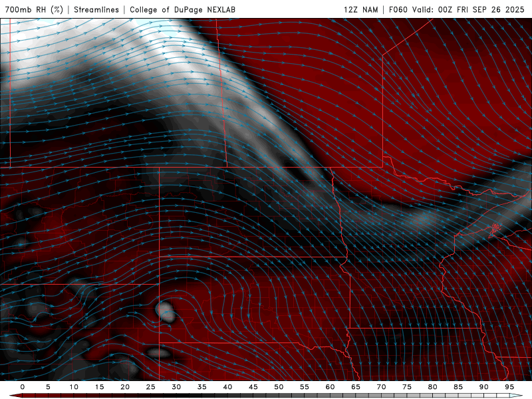Click the color bar at value 50
The image size is (532, 399).
279,396
